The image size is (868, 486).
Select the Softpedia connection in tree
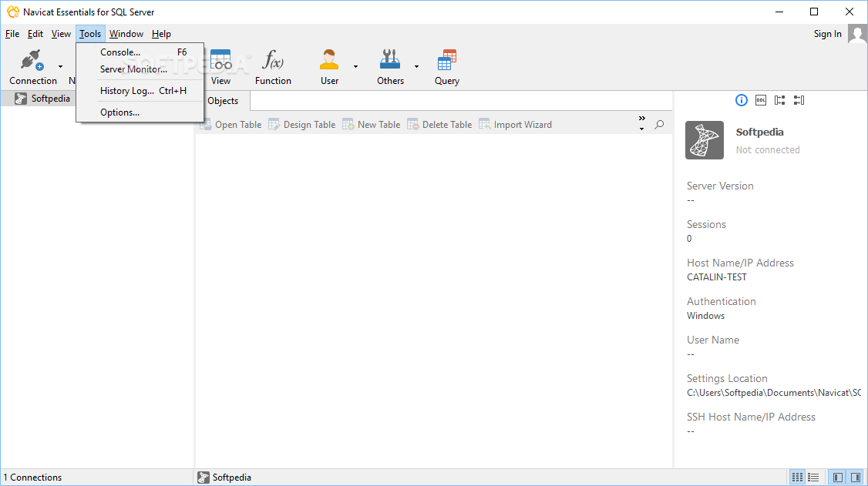pos(43,99)
